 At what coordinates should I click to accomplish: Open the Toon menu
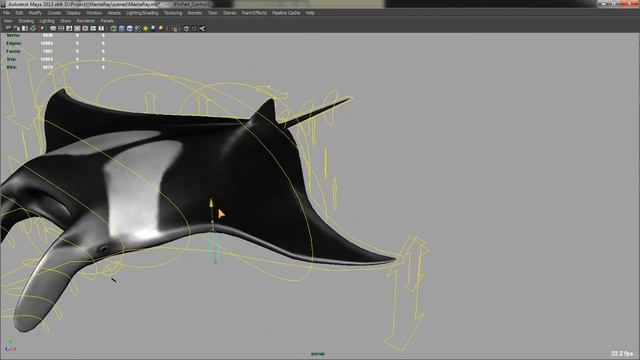click(x=213, y=13)
